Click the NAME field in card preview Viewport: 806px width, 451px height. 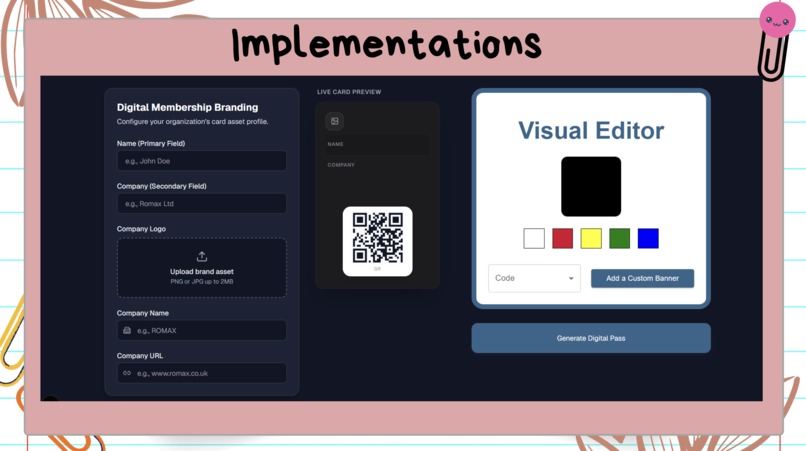click(377, 145)
